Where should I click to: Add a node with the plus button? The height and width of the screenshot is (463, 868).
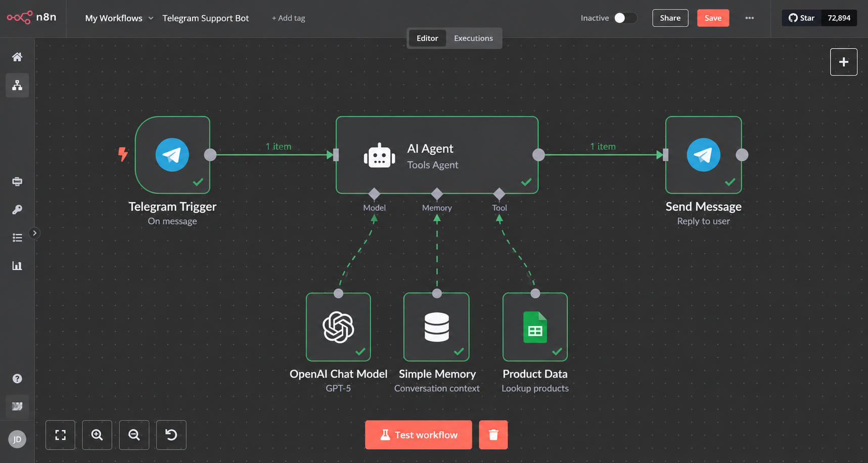[x=844, y=62]
